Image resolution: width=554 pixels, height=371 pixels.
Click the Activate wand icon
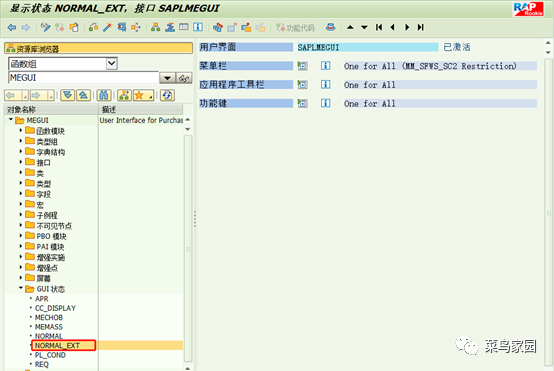click(x=107, y=27)
